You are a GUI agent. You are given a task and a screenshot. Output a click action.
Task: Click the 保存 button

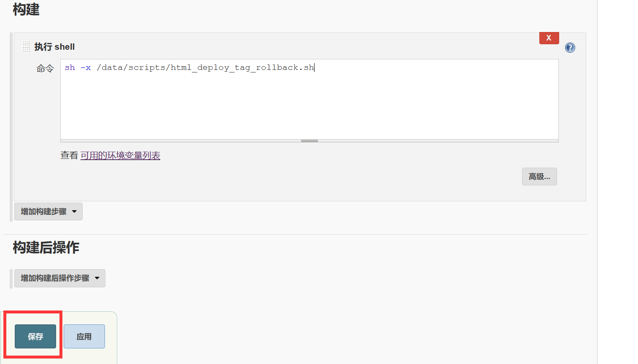point(35,336)
